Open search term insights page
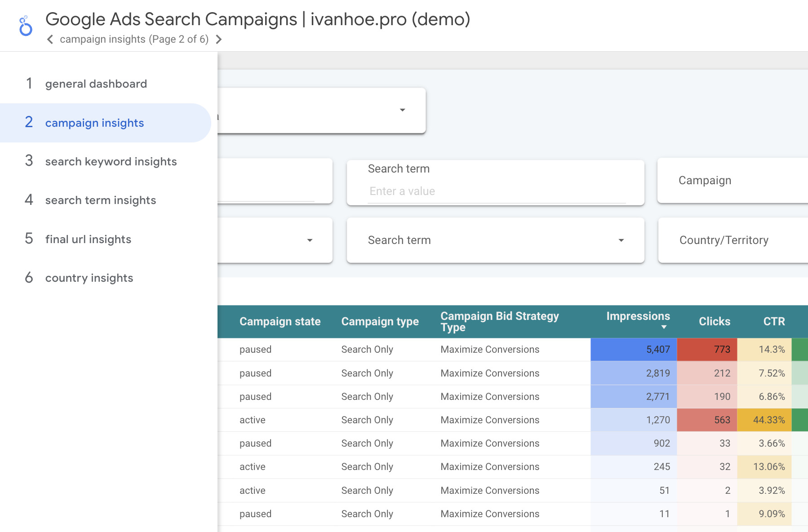 coord(100,200)
